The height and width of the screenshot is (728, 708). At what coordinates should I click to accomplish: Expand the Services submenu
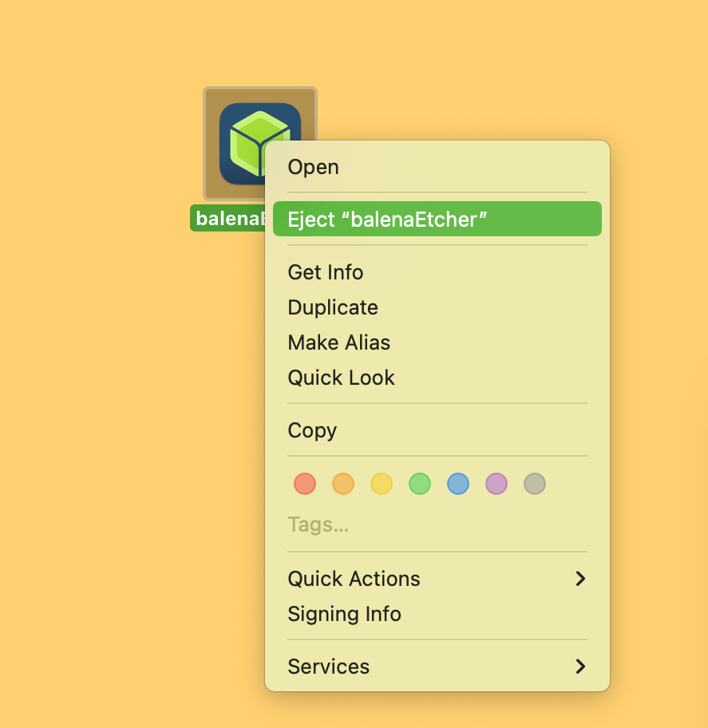pyautogui.click(x=437, y=667)
